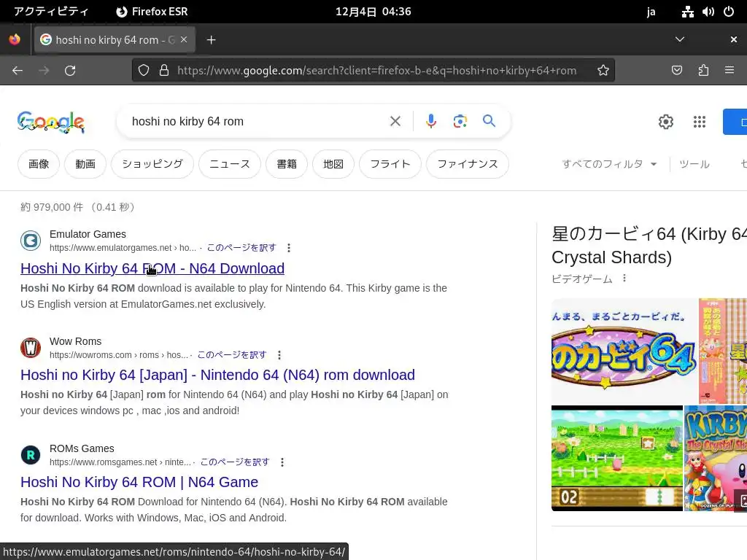Click the Wow Roms site name
Screen dimensions: 747x560
[x=75, y=341]
